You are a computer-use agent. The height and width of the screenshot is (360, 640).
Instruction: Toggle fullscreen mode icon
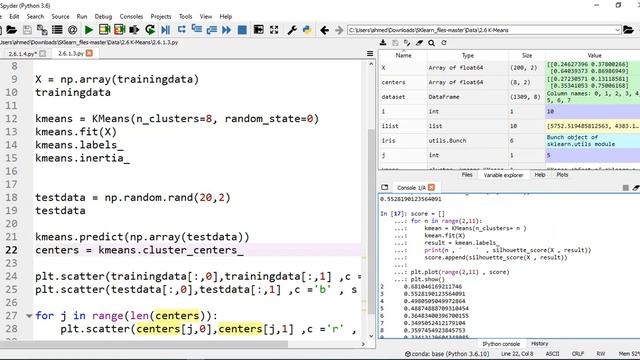(x=274, y=30)
